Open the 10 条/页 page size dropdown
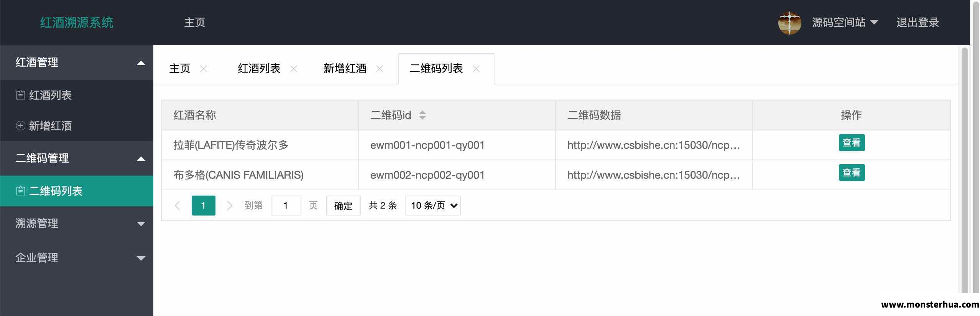Viewport: 980px width, 316px height. [433, 206]
